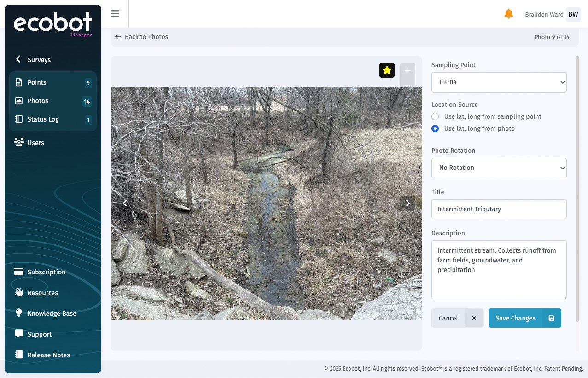The image size is (588, 378).
Task: Click the Location Source label
Action: [x=454, y=105]
